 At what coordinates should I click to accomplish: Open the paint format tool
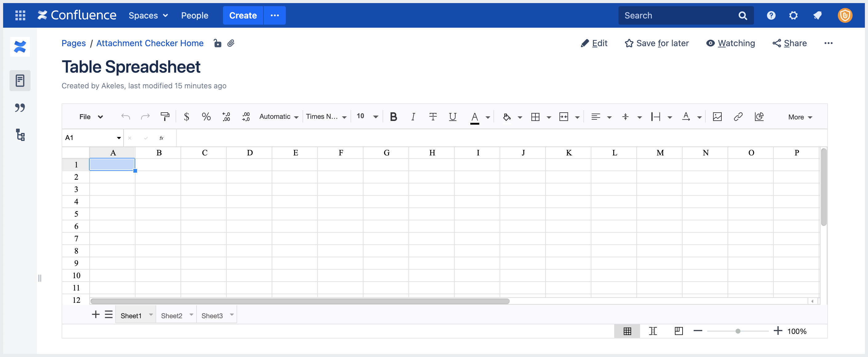tap(165, 117)
